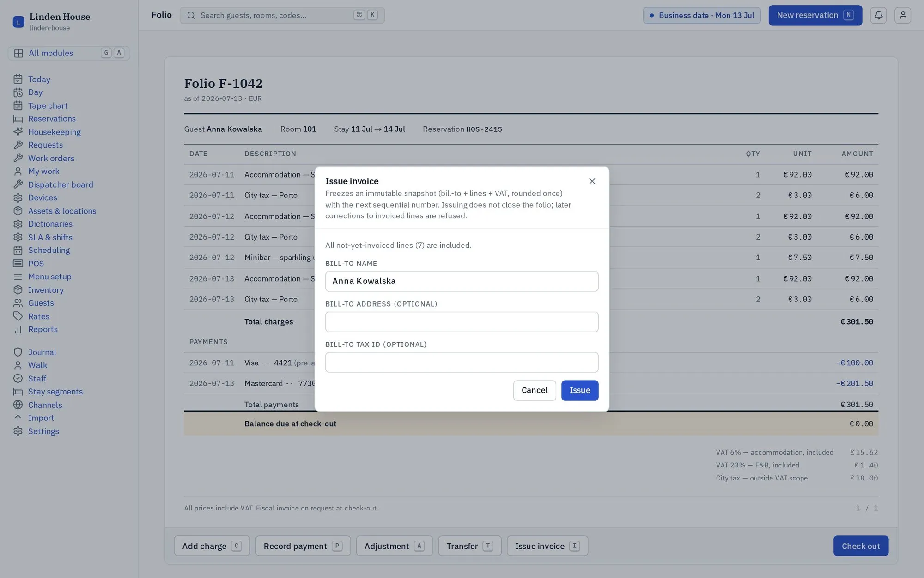This screenshot has width=924, height=578.
Task: Click the Settings gear icon
Action: click(x=18, y=431)
